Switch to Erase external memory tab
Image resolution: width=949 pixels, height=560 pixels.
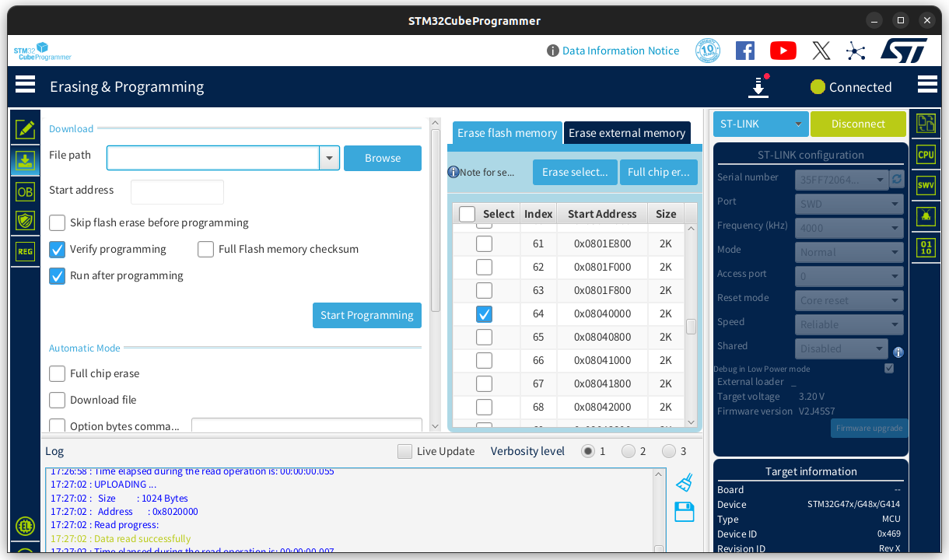pos(627,133)
